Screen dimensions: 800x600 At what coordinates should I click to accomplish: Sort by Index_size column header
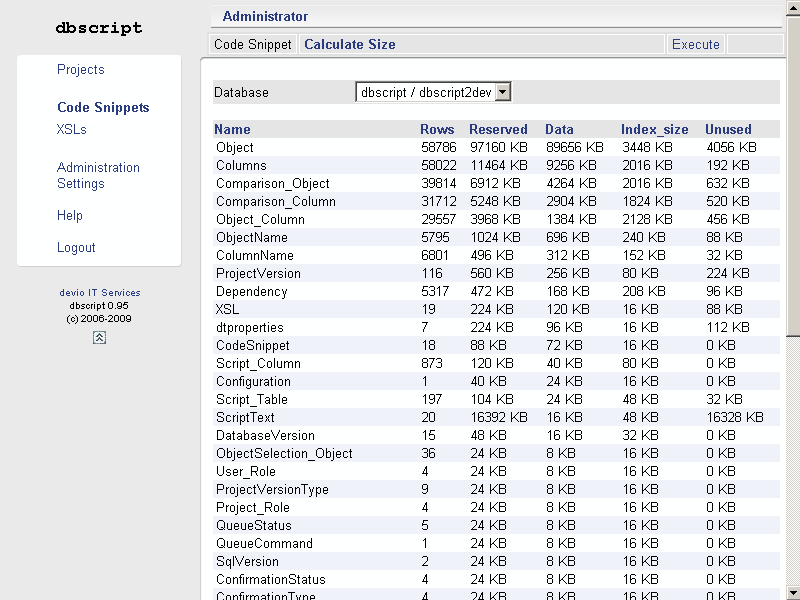(655, 129)
